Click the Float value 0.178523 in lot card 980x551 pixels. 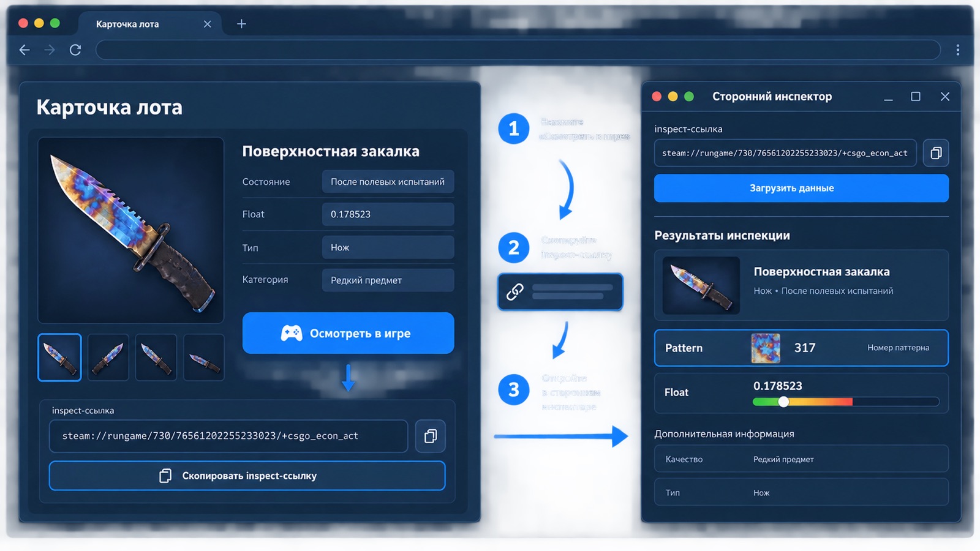pyautogui.click(x=388, y=214)
